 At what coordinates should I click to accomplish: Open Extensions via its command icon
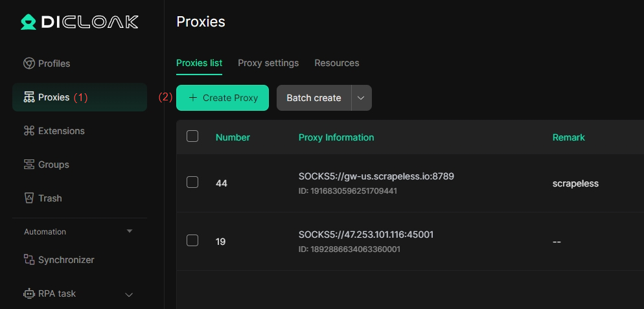[29, 131]
